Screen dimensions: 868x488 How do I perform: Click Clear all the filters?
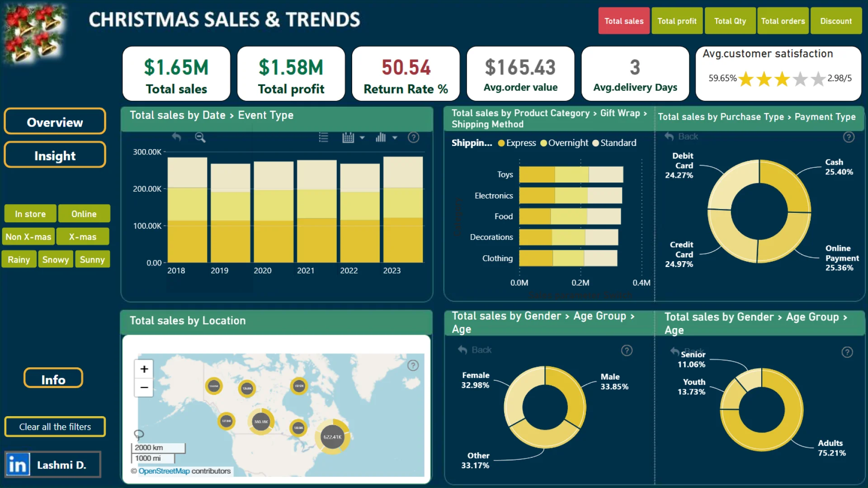(x=55, y=427)
